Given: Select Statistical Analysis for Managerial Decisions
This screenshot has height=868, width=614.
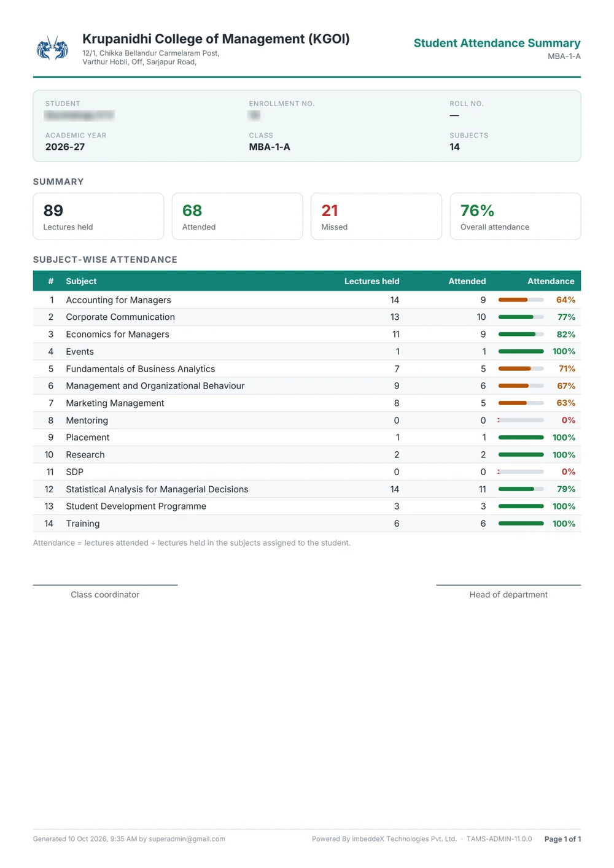Looking at the screenshot, I should (157, 489).
